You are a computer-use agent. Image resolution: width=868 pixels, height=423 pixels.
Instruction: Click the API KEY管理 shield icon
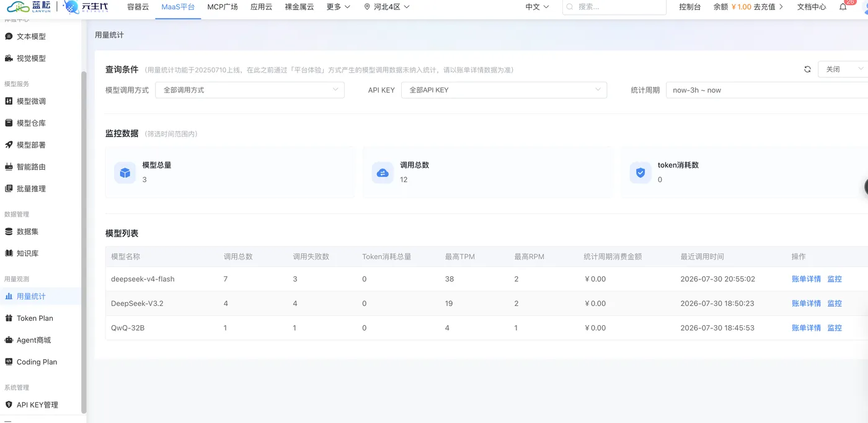tap(9, 404)
